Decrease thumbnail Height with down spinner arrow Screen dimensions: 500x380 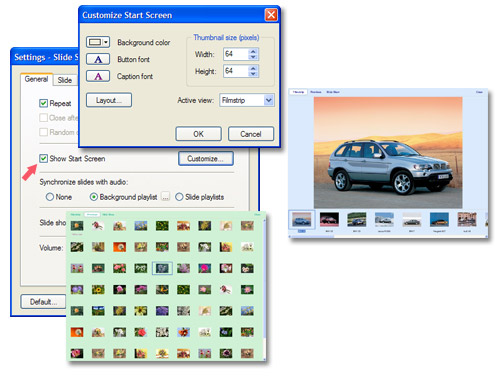point(253,74)
